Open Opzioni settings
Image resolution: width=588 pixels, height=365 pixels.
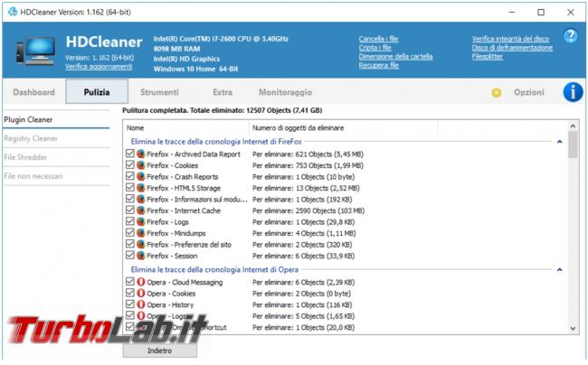tap(529, 92)
